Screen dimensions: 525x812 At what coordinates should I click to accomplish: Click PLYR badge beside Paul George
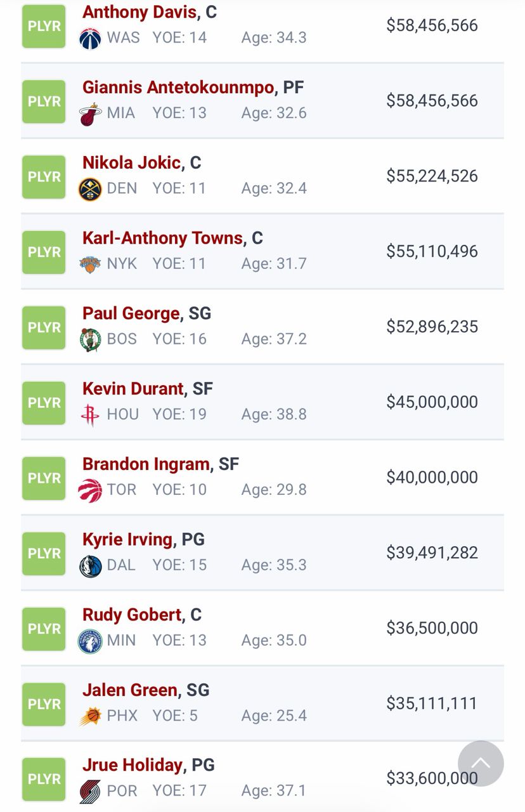click(44, 327)
